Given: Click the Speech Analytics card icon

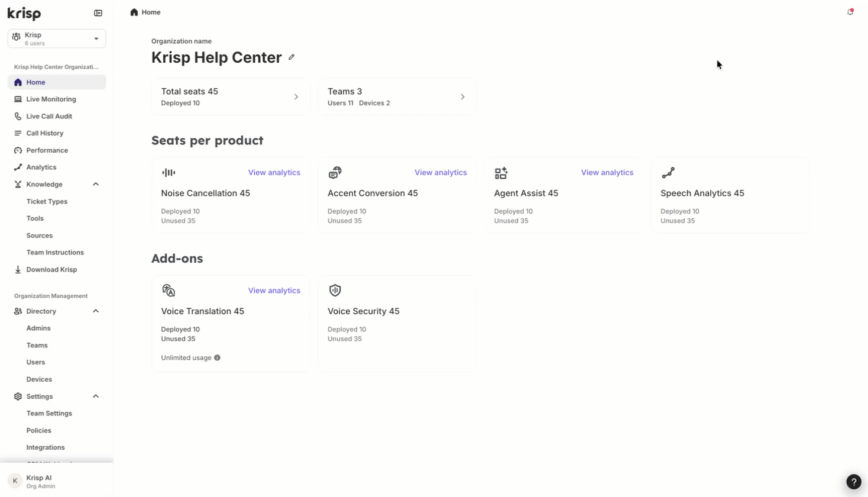Looking at the screenshot, I should point(668,173).
